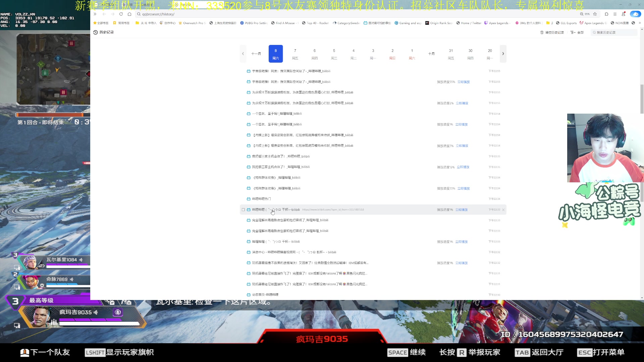The height and width of the screenshot is (362, 644).
Task: Tick checkbox beside hovered bilibili history entry
Action: 243,210
